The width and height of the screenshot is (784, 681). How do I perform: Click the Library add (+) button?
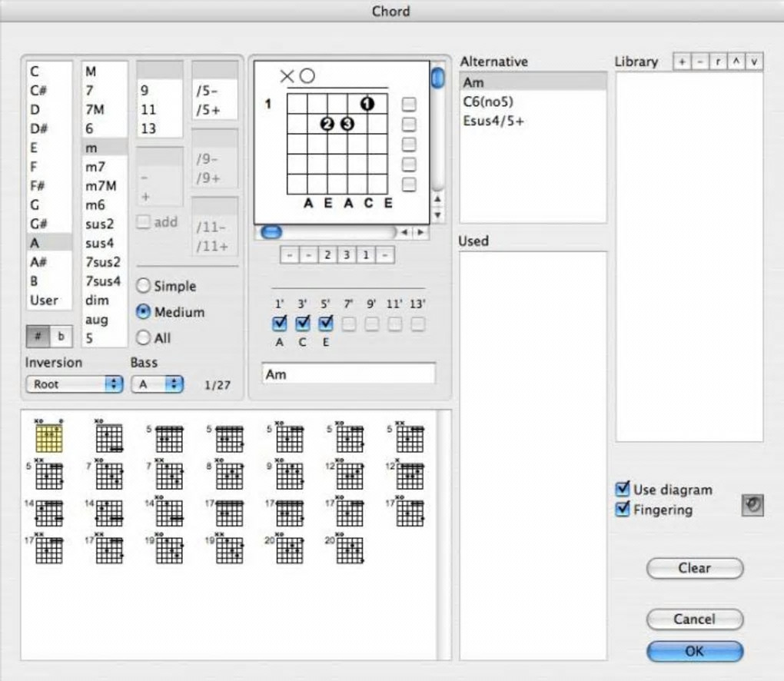pos(682,62)
